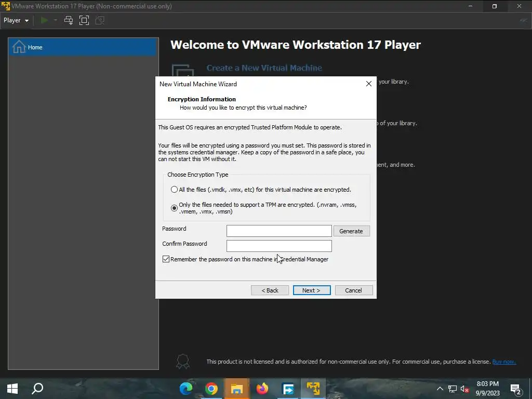Click the < Back button
Viewport: 532px width, 399px height.
tap(270, 290)
